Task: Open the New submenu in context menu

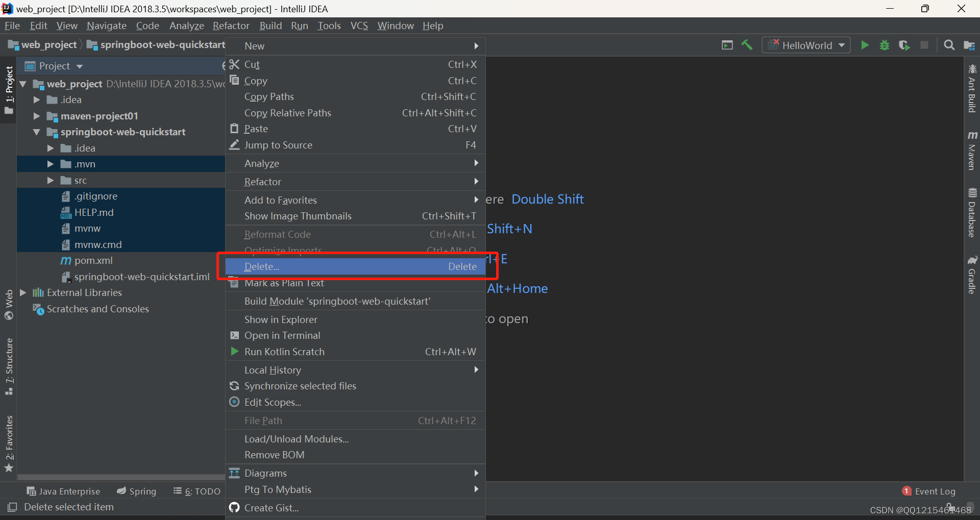Action: click(x=355, y=46)
